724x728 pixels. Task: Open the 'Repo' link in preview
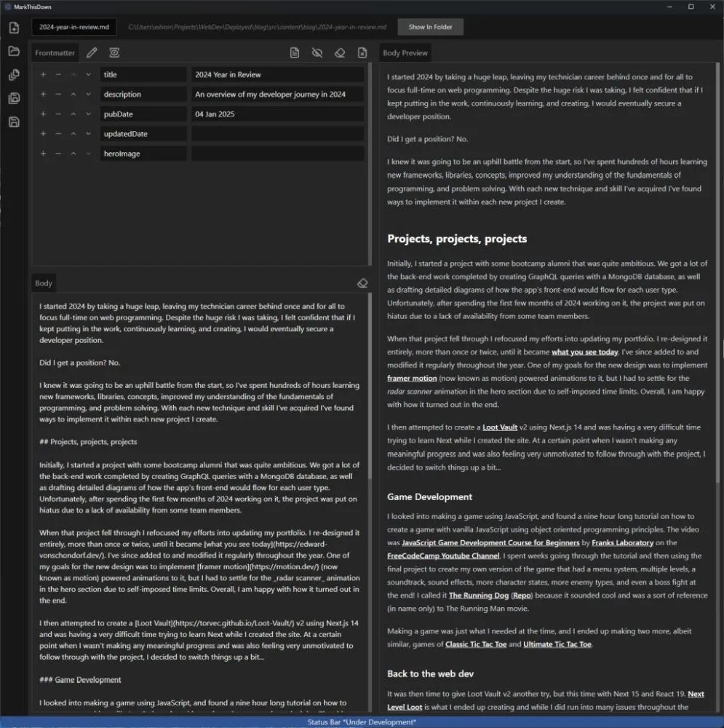[x=522, y=596]
